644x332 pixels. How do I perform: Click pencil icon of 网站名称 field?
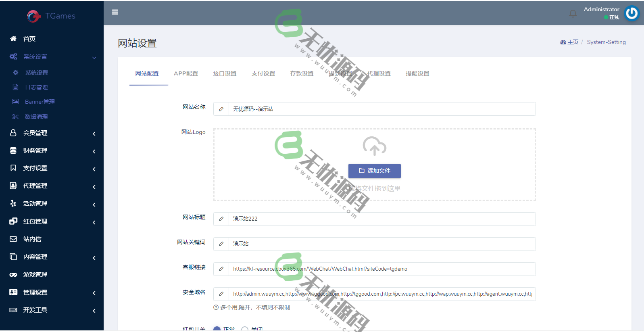pyautogui.click(x=221, y=109)
